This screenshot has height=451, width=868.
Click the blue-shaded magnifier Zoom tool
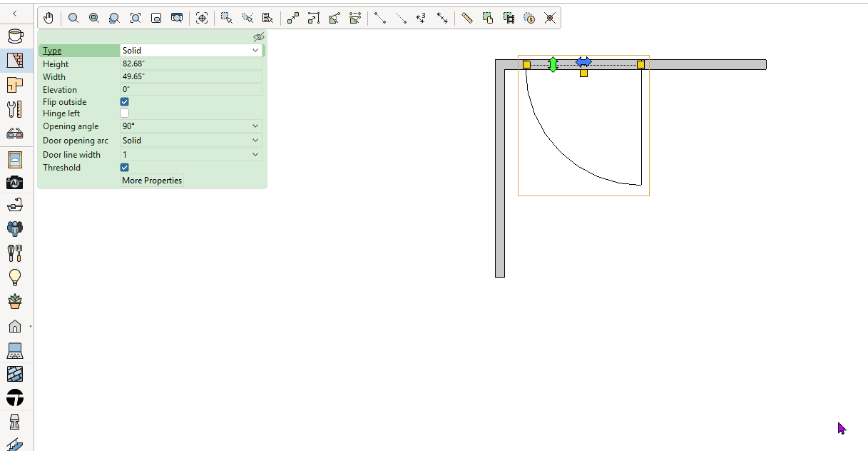[x=114, y=18]
